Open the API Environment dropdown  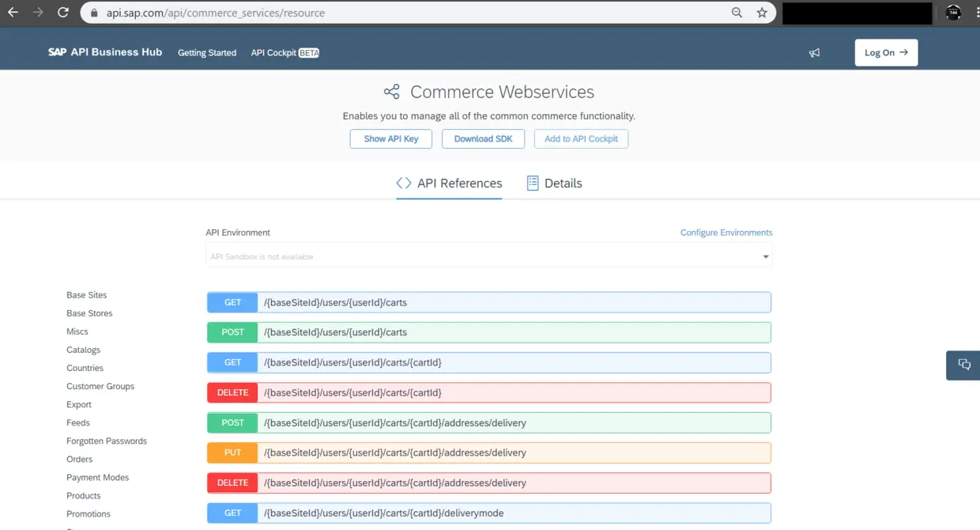(488, 256)
